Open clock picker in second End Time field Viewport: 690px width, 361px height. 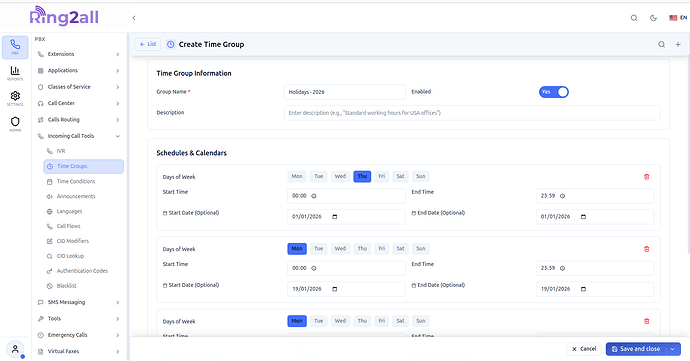coord(562,268)
